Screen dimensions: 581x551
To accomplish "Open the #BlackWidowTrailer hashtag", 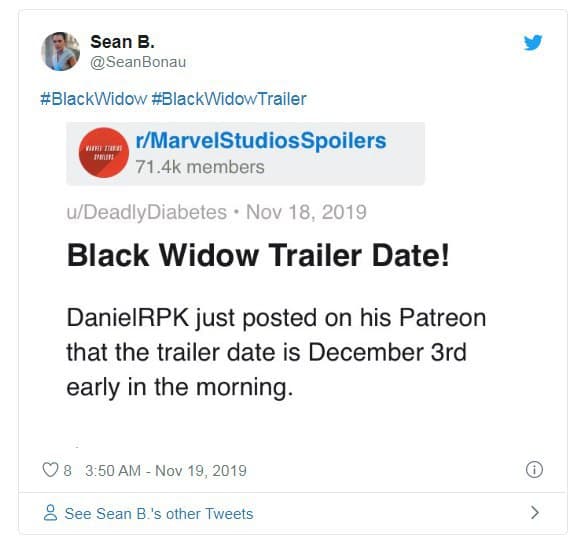I will pyautogui.click(x=229, y=99).
